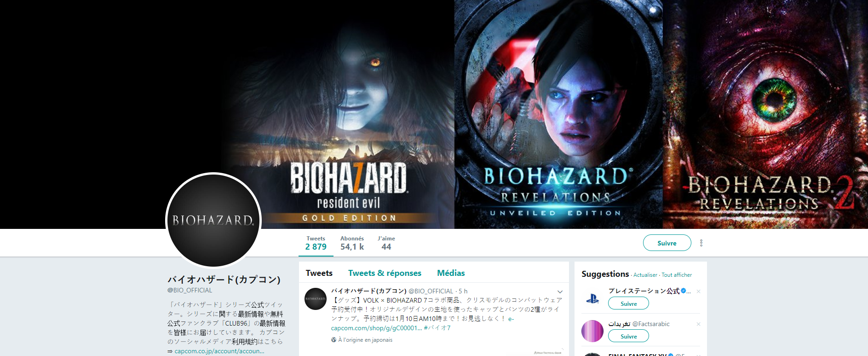868x356 pixels.
Task: Click the BIOHAZARD profile avatar
Action: tap(213, 220)
